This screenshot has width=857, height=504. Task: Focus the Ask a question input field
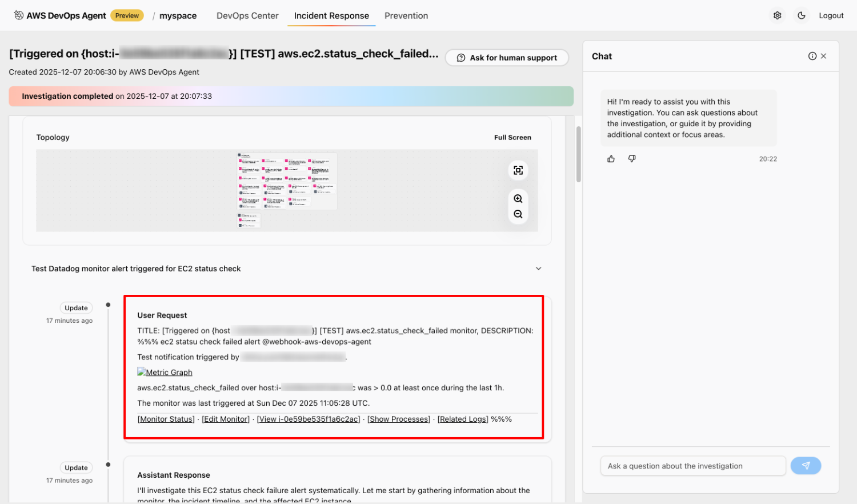point(693,466)
